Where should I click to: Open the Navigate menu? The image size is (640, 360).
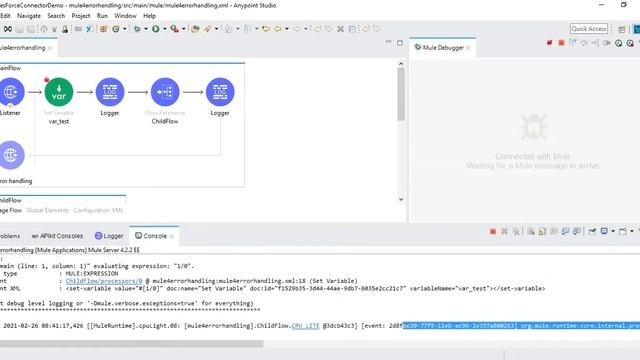pos(29,16)
